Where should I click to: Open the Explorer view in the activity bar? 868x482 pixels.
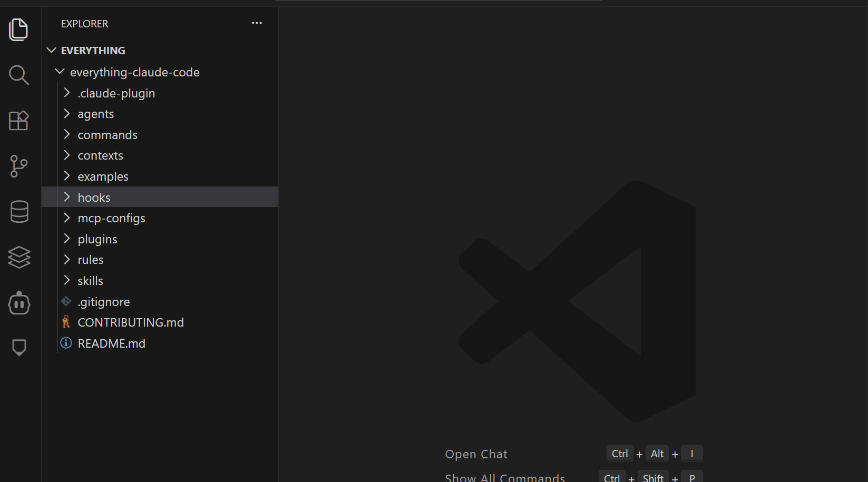[x=19, y=29]
